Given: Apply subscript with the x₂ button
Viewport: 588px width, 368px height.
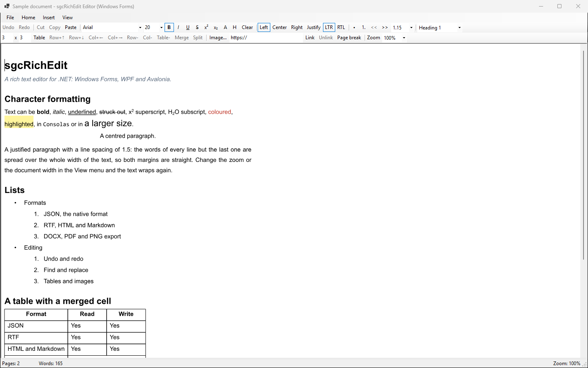Looking at the screenshot, I should click(216, 27).
